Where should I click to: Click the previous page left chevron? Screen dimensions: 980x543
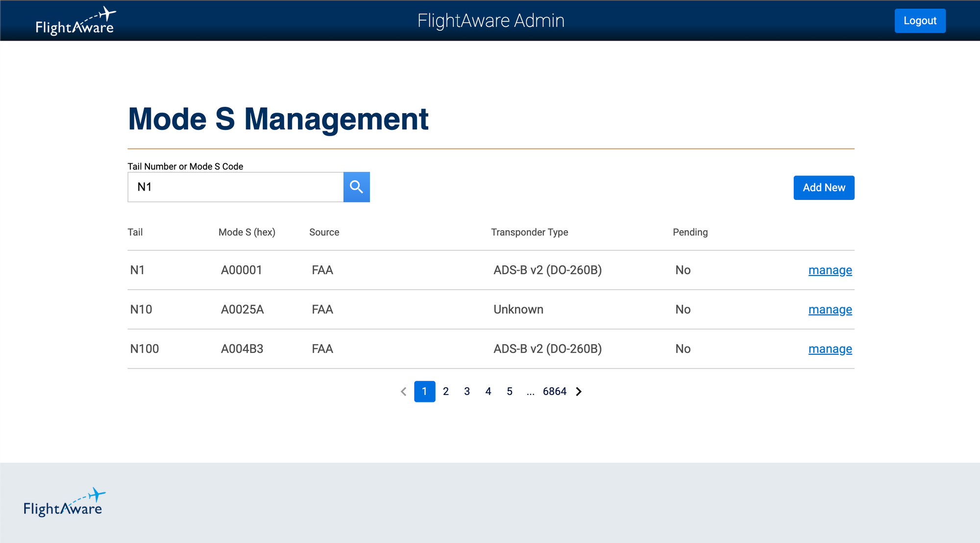403,392
